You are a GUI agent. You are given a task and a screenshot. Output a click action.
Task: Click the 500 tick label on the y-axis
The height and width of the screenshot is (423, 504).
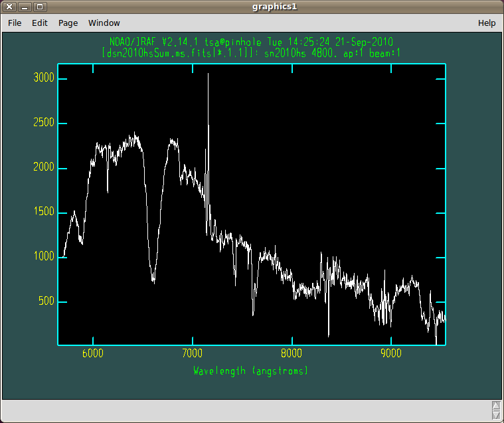pos(46,302)
